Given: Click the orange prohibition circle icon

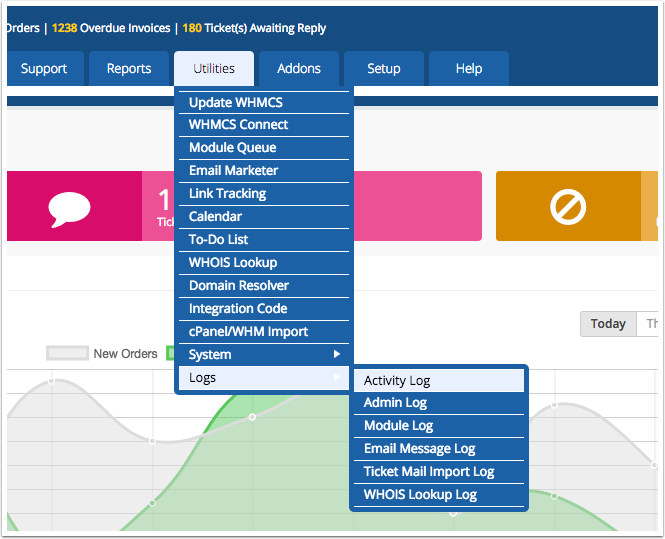Looking at the screenshot, I should pos(568,207).
